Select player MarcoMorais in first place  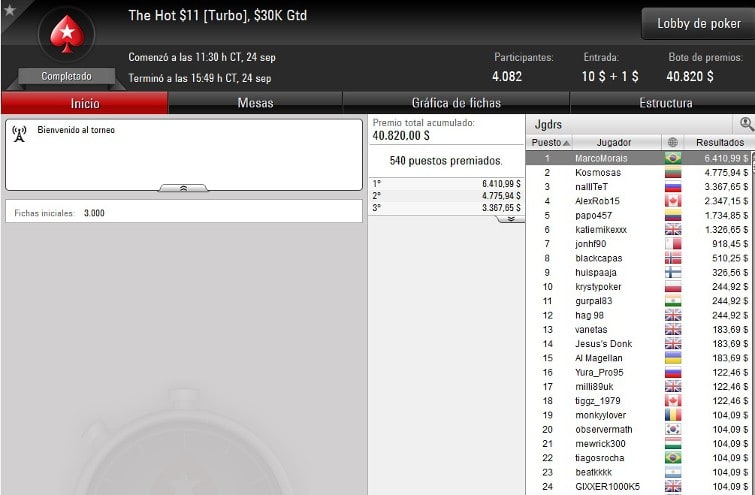coord(638,158)
